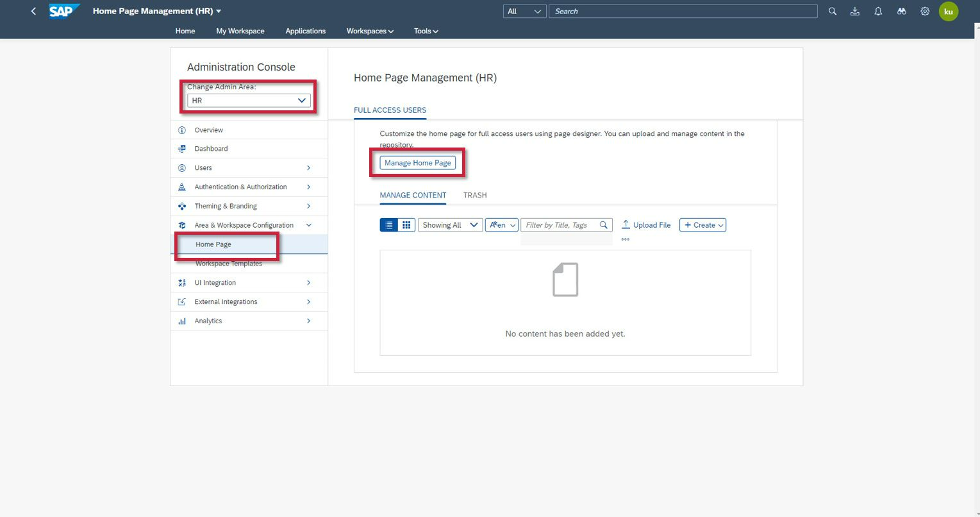Click the header Search input field
Image resolution: width=980 pixels, height=517 pixels.
pyautogui.click(x=683, y=12)
